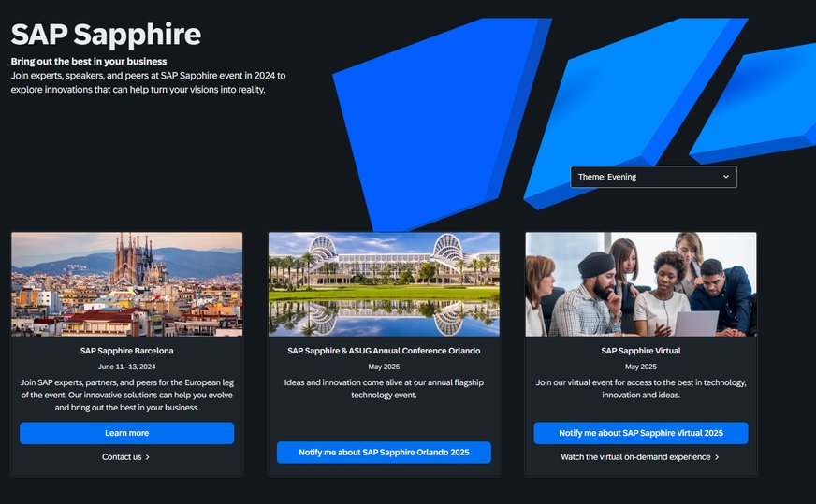Image resolution: width=816 pixels, height=504 pixels.
Task: Select the Orlando convention center image
Action: 384,284
